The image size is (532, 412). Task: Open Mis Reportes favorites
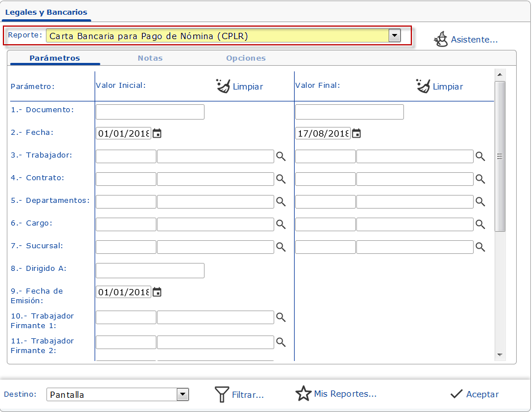[x=337, y=394]
